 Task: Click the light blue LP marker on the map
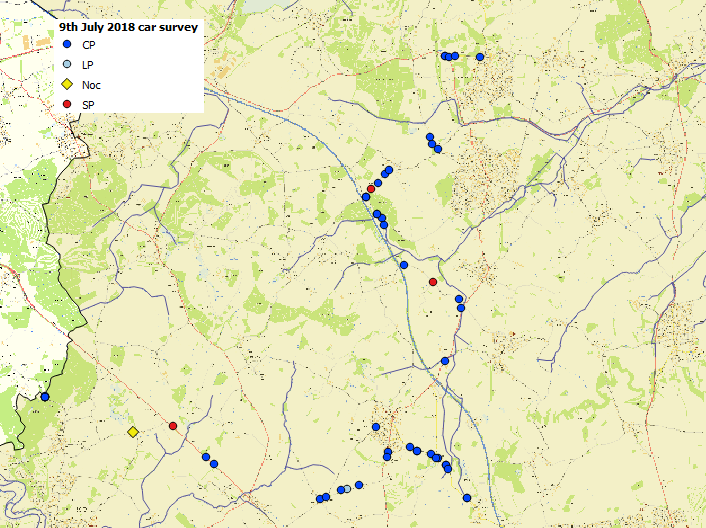coord(347,489)
